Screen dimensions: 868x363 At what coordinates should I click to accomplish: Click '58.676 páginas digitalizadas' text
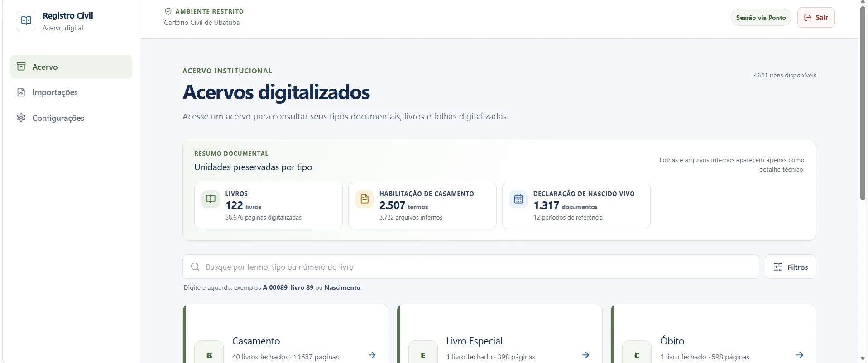pos(264,218)
